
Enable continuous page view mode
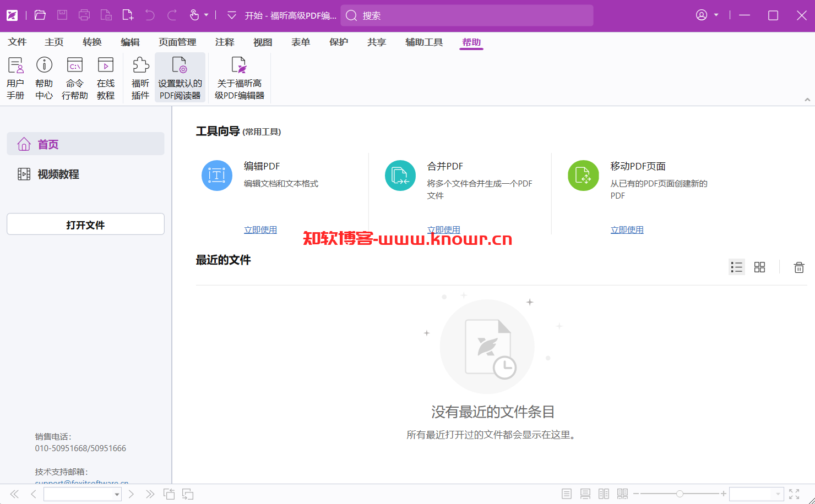(585, 494)
